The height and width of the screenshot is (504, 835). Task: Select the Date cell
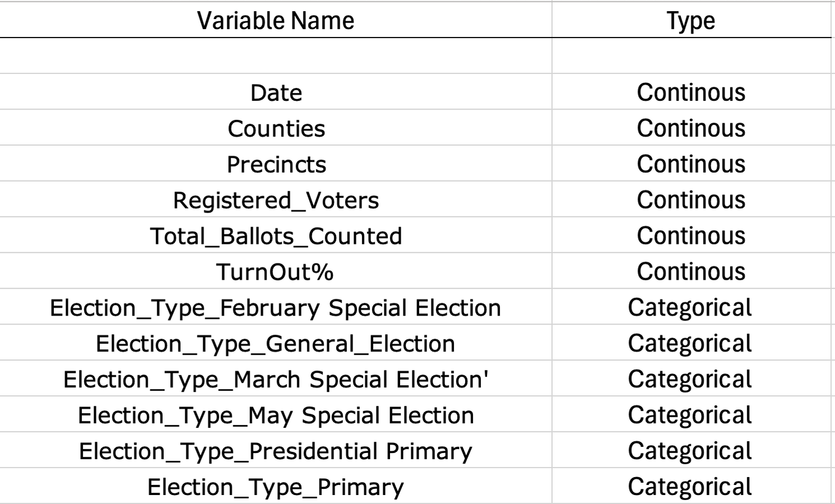276,93
